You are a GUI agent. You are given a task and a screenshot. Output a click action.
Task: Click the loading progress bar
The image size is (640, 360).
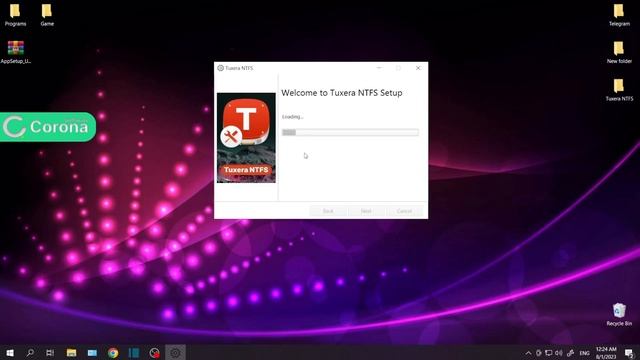350,132
